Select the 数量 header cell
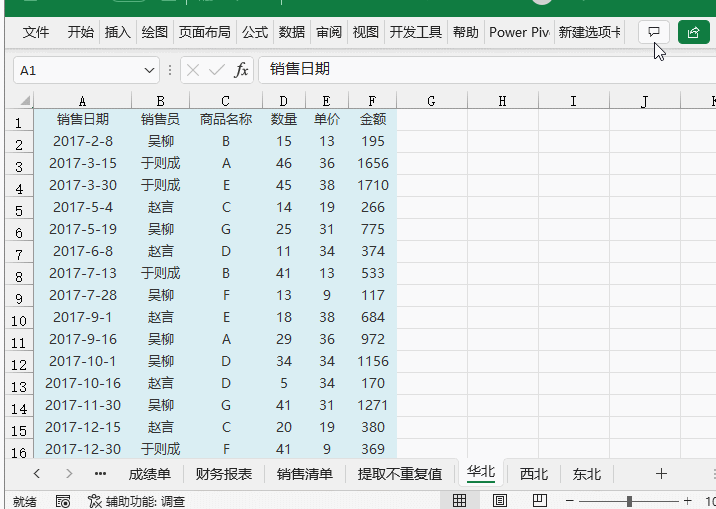716x509 pixels. (x=284, y=120)
